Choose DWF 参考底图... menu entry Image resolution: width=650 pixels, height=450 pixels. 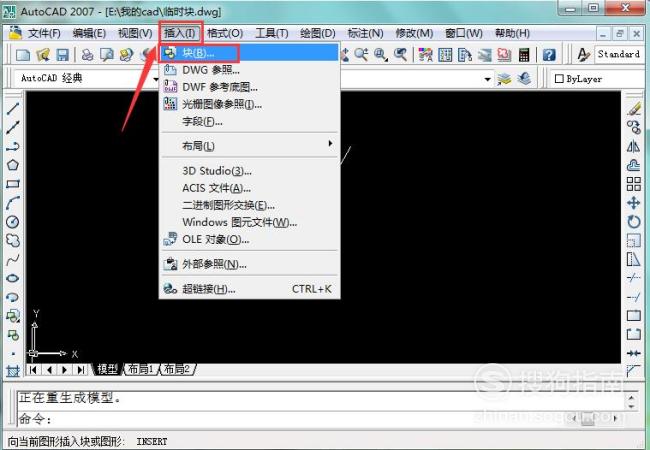(250, 87)
